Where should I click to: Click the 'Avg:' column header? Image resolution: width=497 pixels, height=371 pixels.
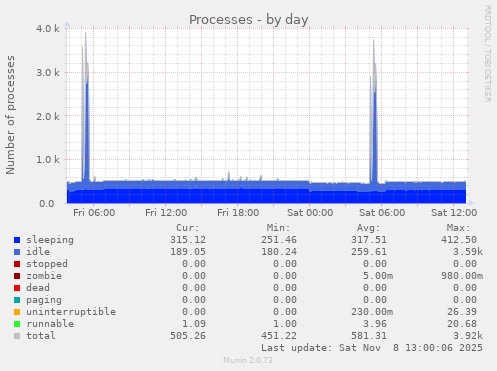point(369,228)
